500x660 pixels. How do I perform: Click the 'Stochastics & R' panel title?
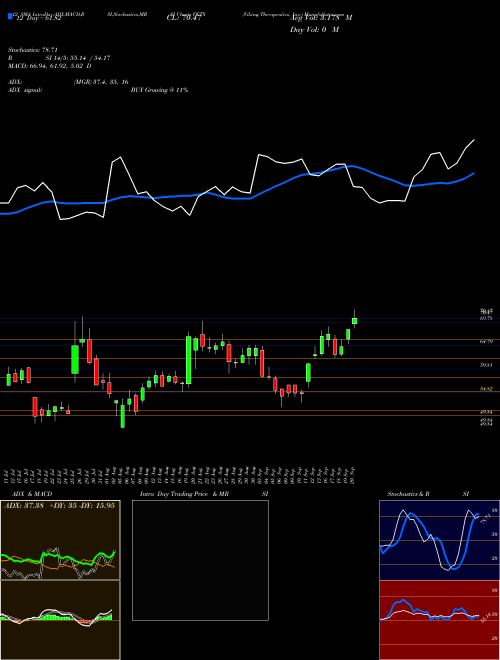[409, 494]
